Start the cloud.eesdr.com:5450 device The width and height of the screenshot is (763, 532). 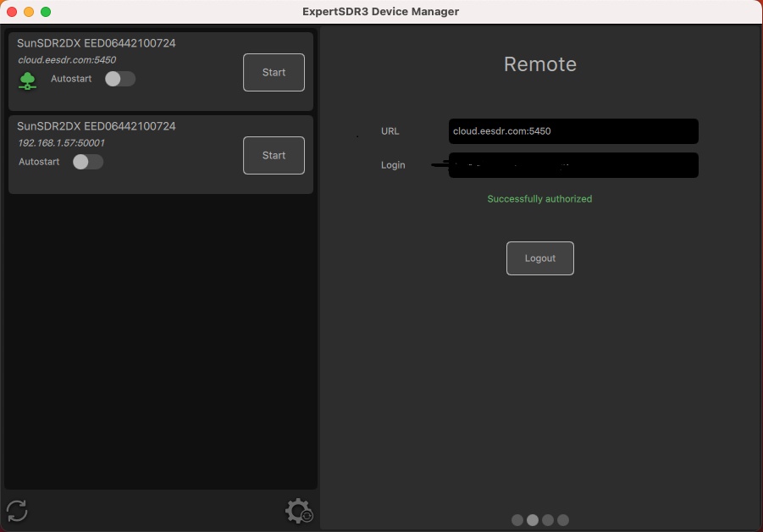tap(274, 73)
